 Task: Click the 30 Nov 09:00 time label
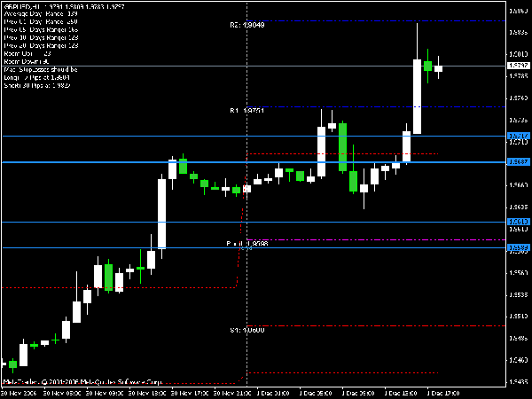tap(106, 393)
